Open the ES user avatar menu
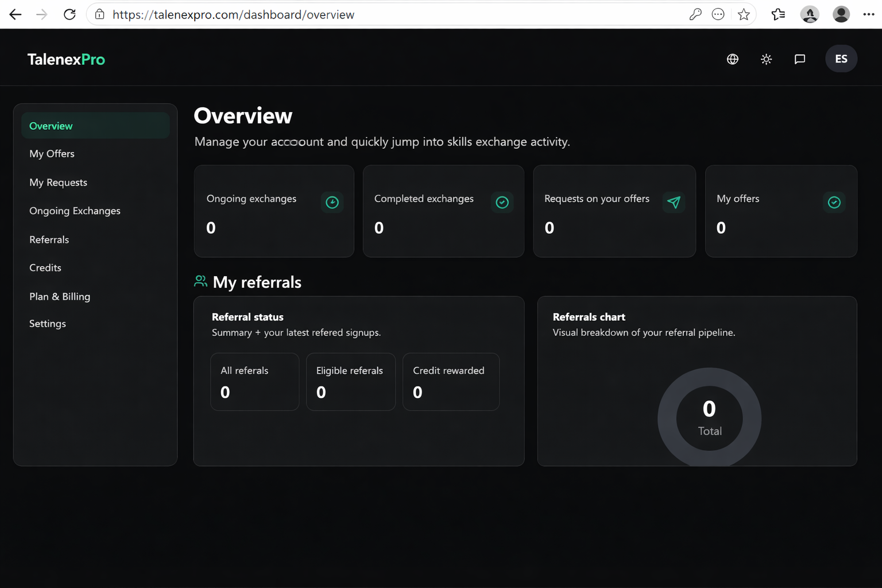This screenshot has width=882, height=588. pyautogui.click(x=841, y=59)
